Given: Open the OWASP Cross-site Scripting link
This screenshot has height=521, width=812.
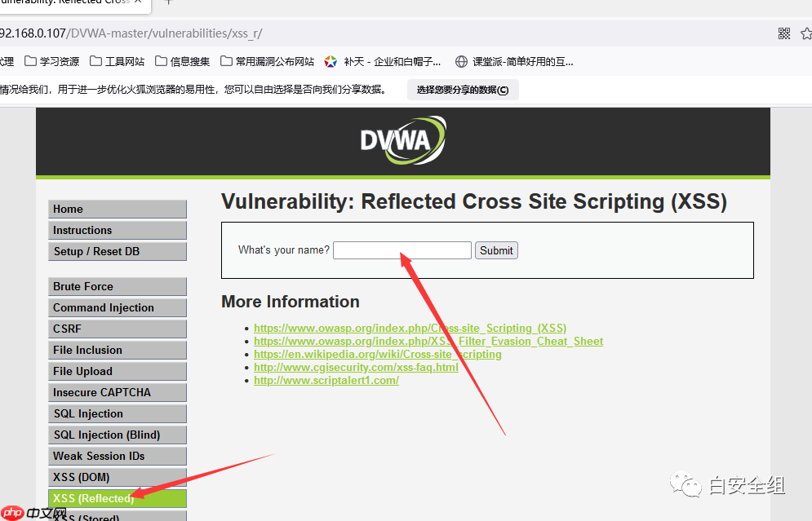Looking at the screenshot, I should (x=410, y=328).
